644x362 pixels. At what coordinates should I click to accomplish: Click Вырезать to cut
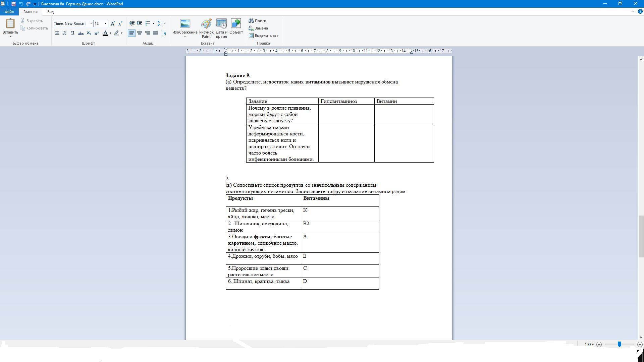coord(32,21)
